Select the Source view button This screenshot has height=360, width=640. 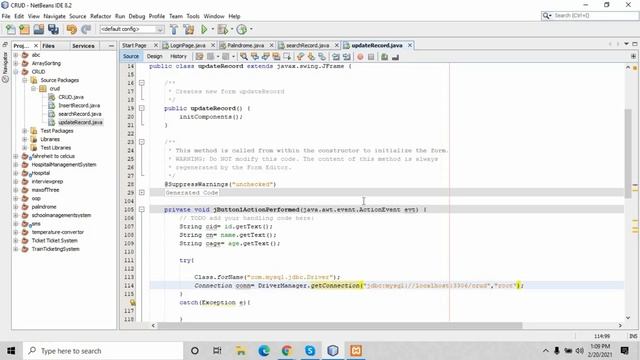(131, 56)
